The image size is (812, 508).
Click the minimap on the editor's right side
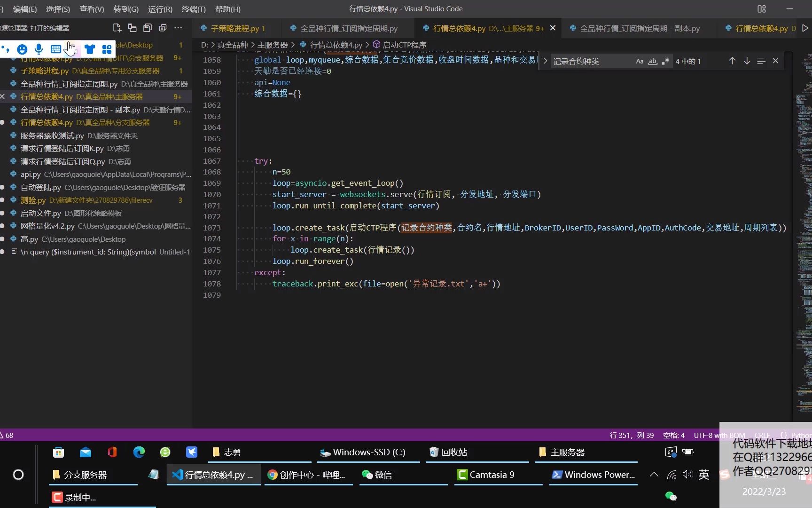[x=804, y=235]
